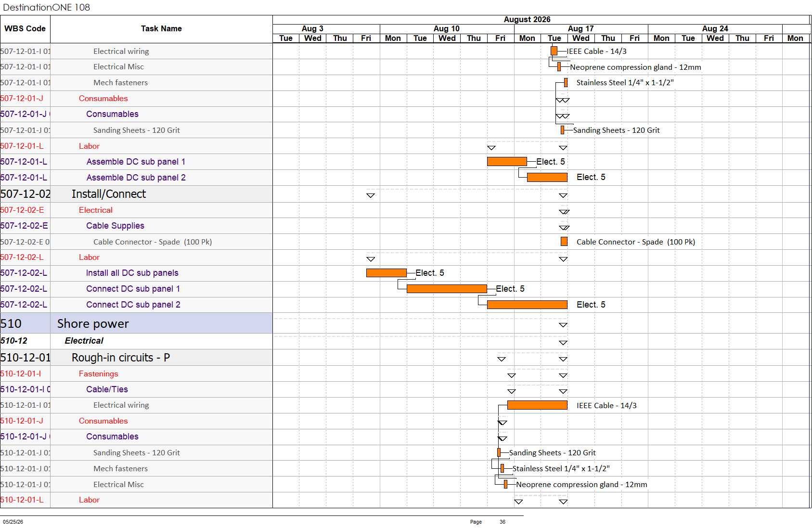
Task: Select the red Consumables row 507-12-01-J
Action: click(136, 99)
